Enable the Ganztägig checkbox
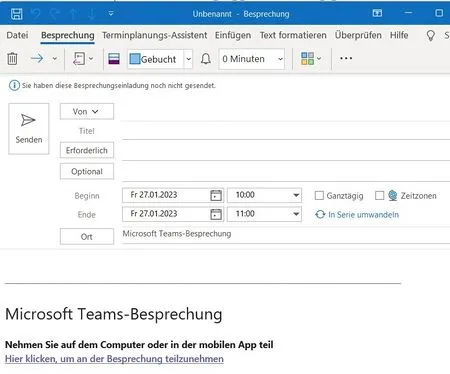This screenshot has width=450, height=374. coord(319,195)
